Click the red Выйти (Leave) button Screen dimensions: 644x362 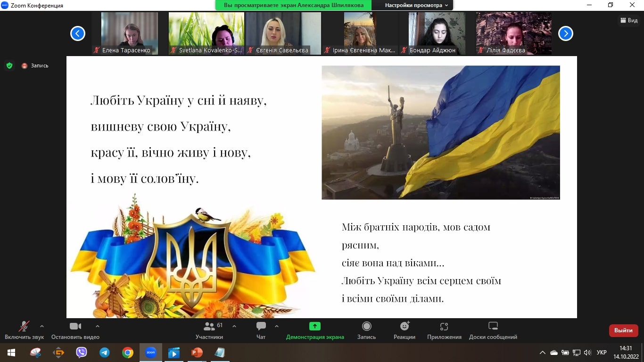[623, 330]
